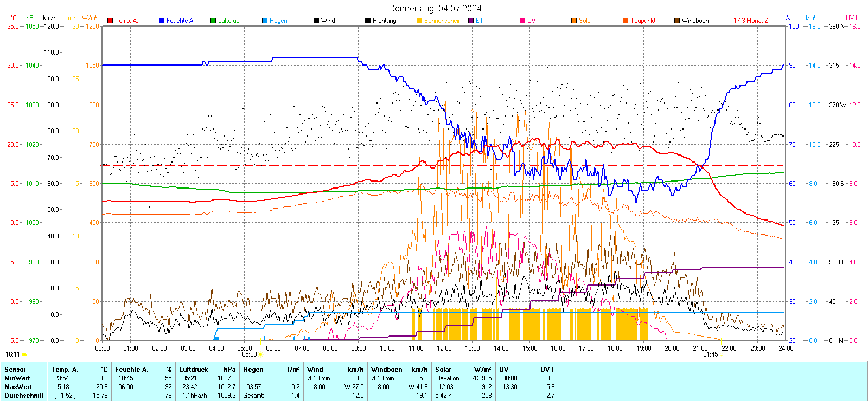Click the 12:00 time axis marker
This screenshot has width=868, height=401.
444,348
